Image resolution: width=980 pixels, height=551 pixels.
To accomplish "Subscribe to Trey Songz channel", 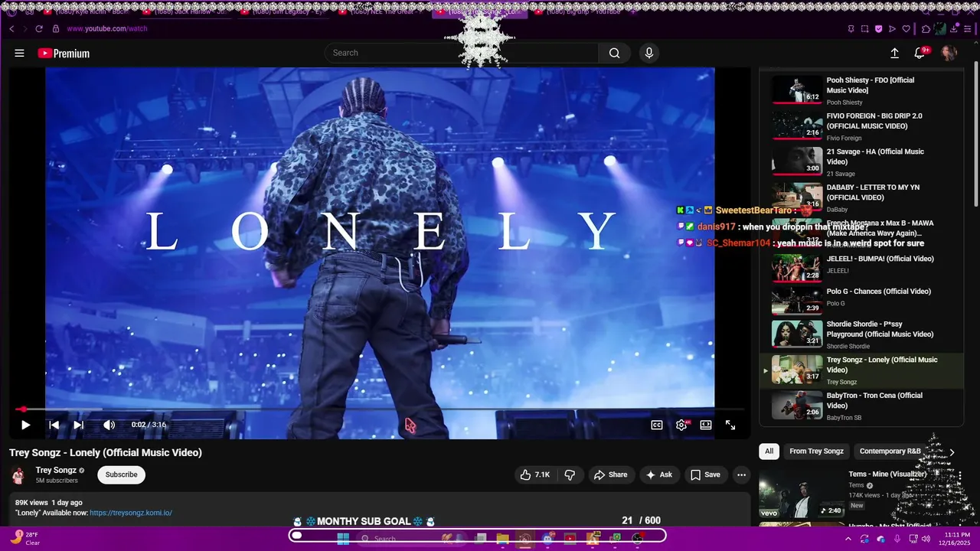I will (121, 474).
